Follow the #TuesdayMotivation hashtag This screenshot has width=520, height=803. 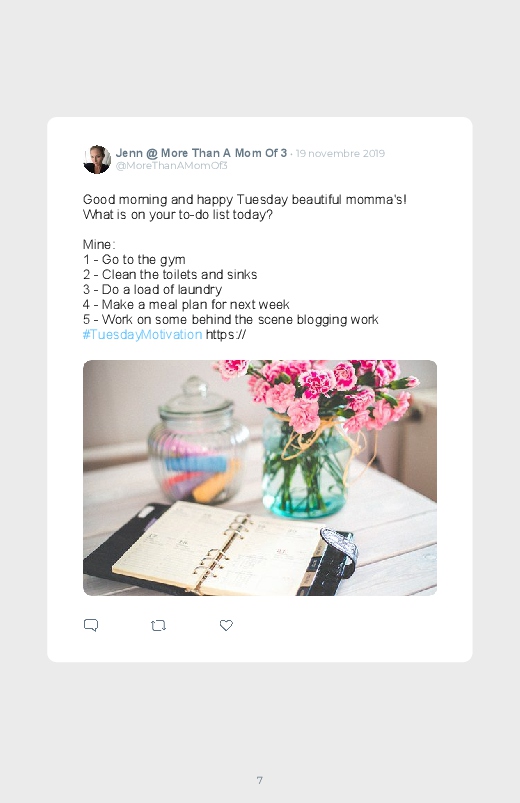pos(142,334)
